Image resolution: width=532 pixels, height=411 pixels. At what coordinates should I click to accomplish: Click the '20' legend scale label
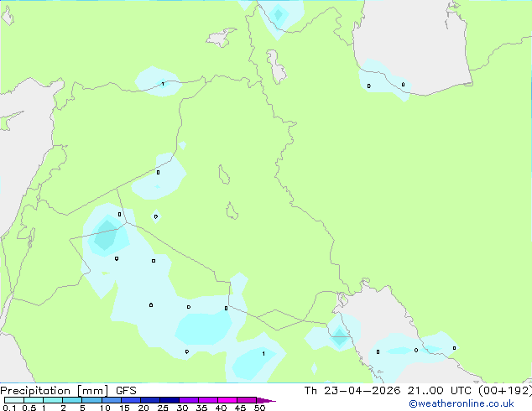(x=143, y=408)
